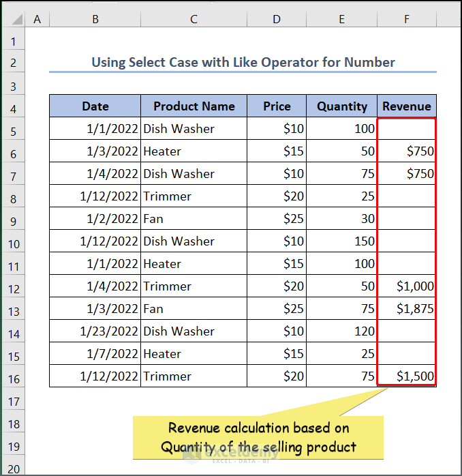462x476 pixels.
Task: Click the 'Quantity' header cell
Action: point(342,106)
